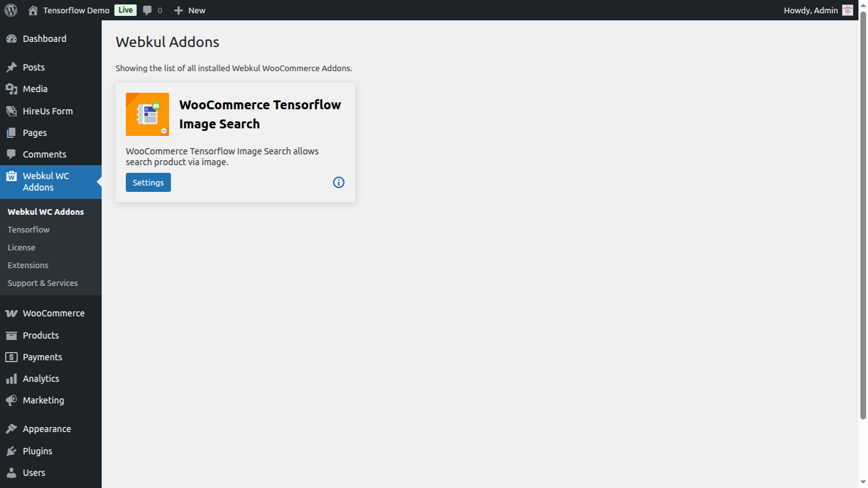
Task: Open the WooCommerce sidebar icon
Action: 11,313
